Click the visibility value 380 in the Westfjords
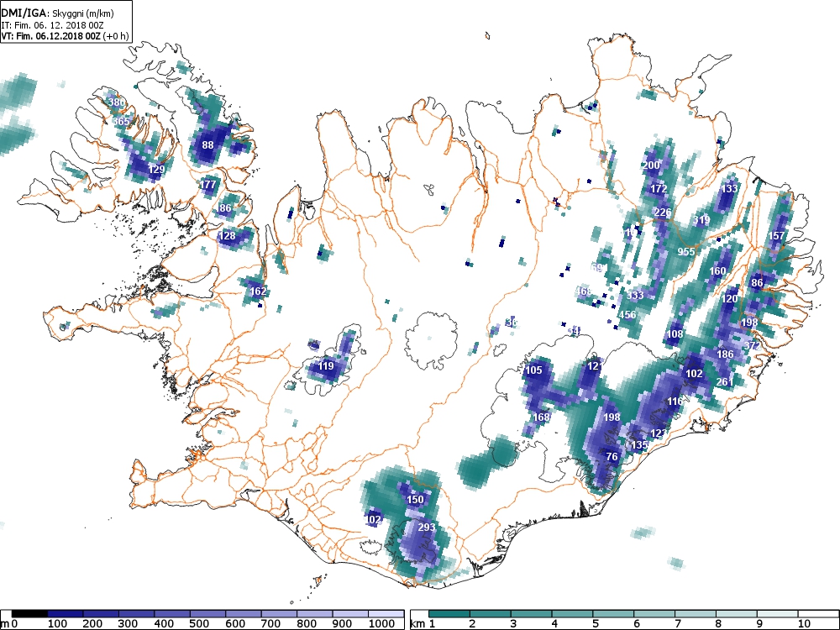840x630 pixels. (116, 102)
